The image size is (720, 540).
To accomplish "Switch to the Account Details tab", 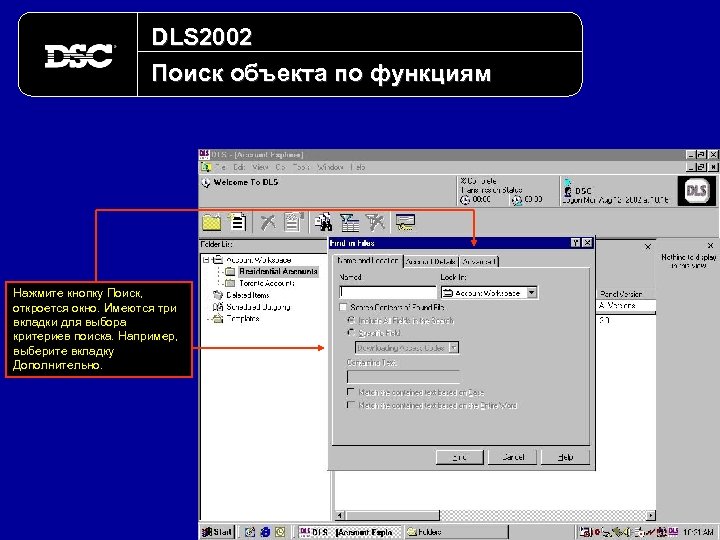I will click(x=431, y=262).
